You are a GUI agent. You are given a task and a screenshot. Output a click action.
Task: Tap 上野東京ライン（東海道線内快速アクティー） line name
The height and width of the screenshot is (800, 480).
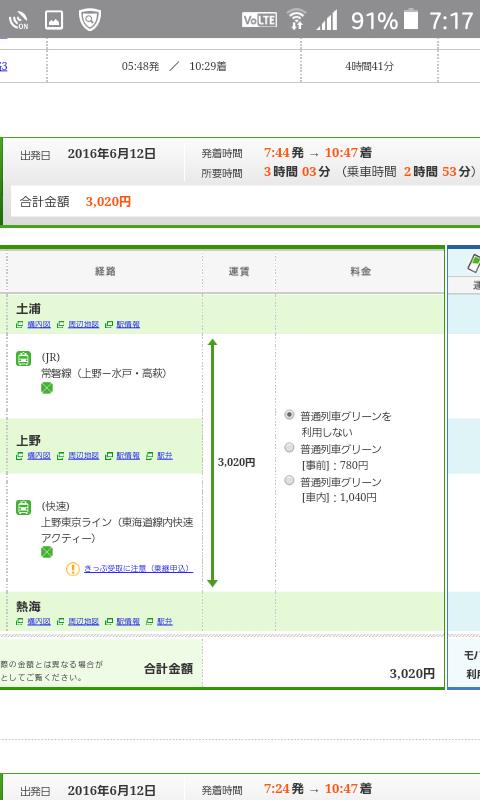[117, 530]
